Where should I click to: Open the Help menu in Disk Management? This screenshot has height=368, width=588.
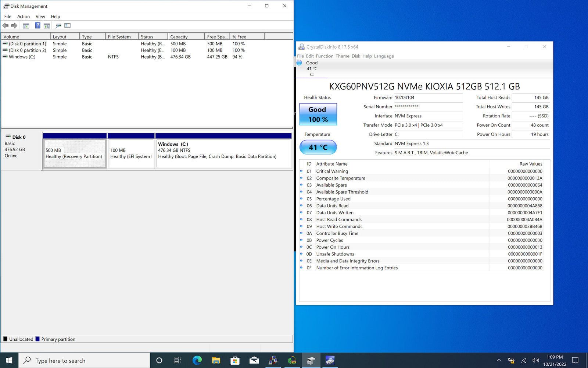[x=55, y=17]
